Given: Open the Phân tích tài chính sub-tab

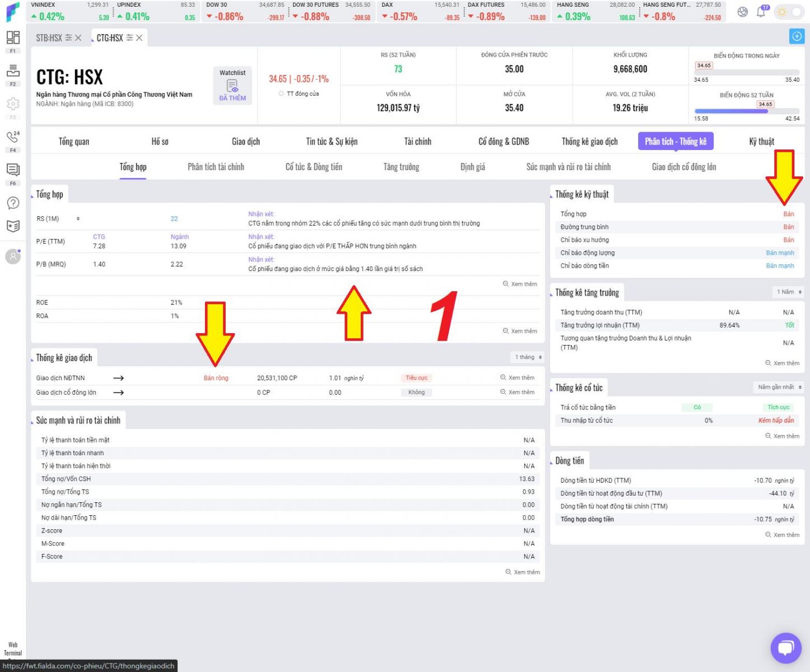Looking at the screenshot, I should click(x=216, y=167).
